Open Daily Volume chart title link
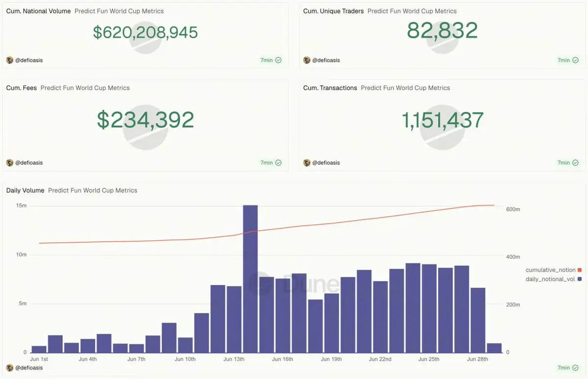The width and height of the screenshot is (588, 379). tap(25, 190)
